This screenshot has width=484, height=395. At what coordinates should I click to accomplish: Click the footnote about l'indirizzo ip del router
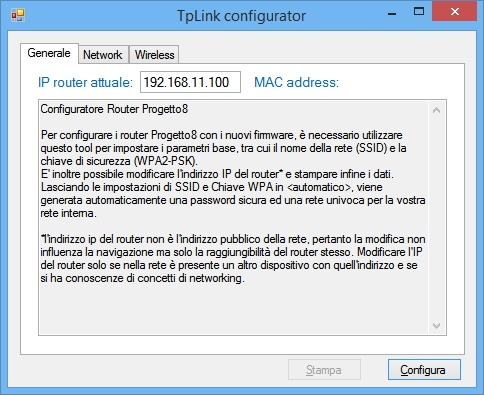pyautogui.click(x=233, y=258)
